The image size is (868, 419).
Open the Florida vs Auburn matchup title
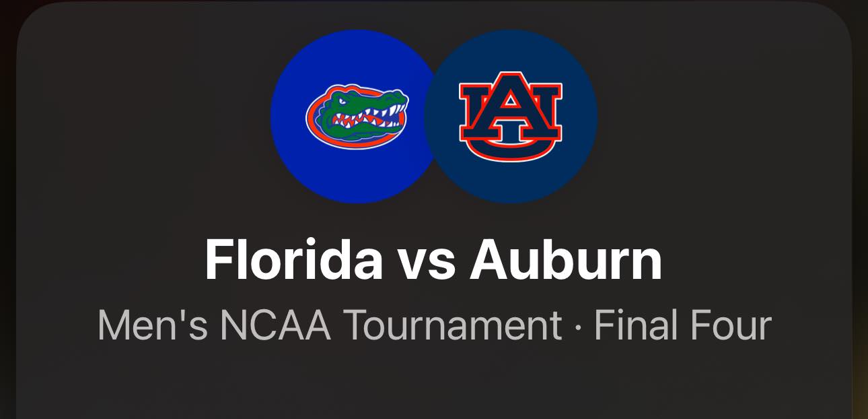[x=434, y=260]
